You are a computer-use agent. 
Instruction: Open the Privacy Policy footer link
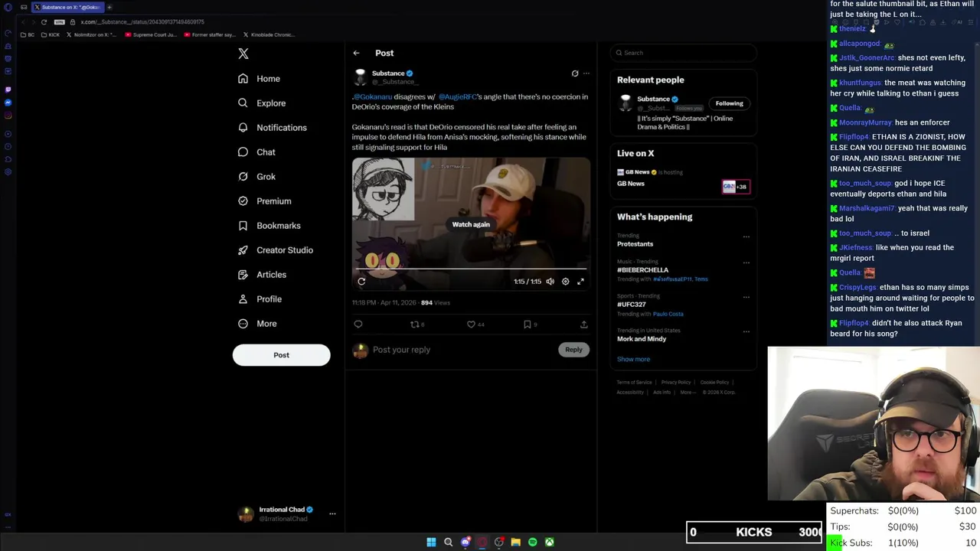pos(676,383)
